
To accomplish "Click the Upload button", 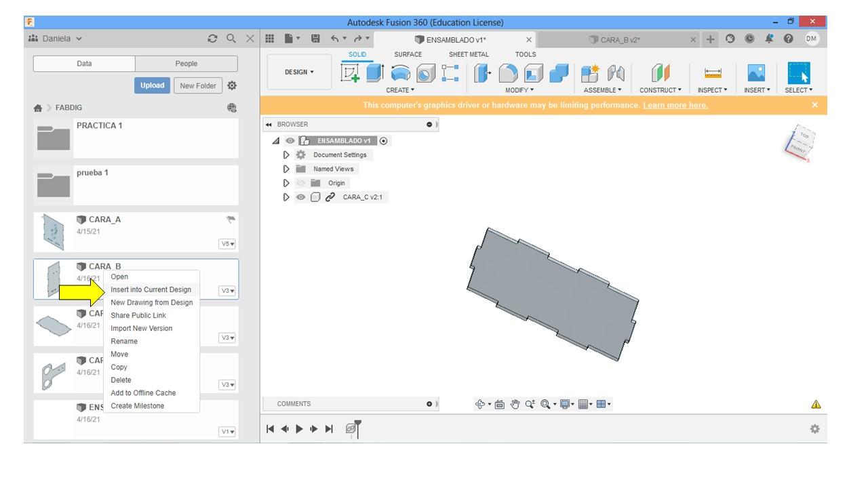I will pyautogui.click(x=152, y=85).
